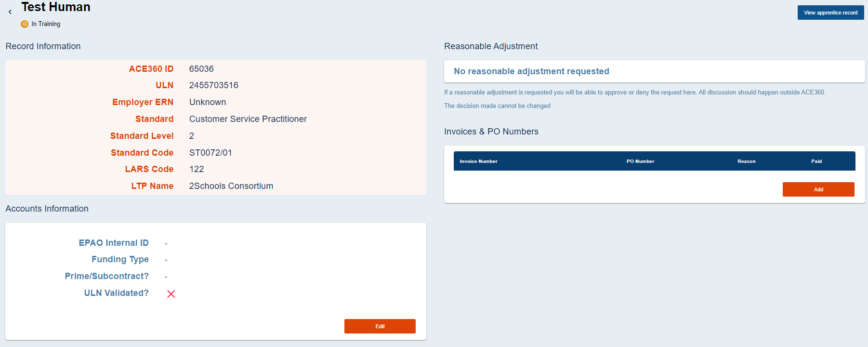This screenshot has width=868, height=347.
Task: Add a new invoice with the Add button
Action: tap(818, 189)
